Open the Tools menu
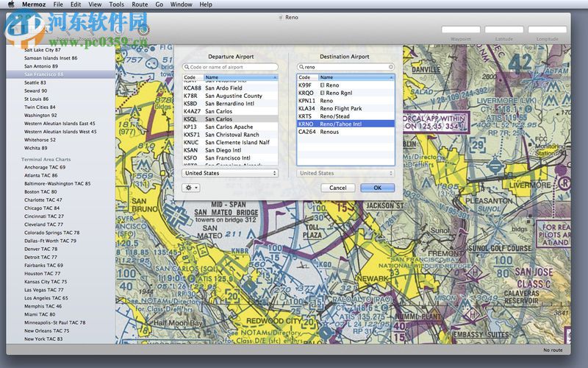This screenshot has height=368, width=588. [116, 4]
